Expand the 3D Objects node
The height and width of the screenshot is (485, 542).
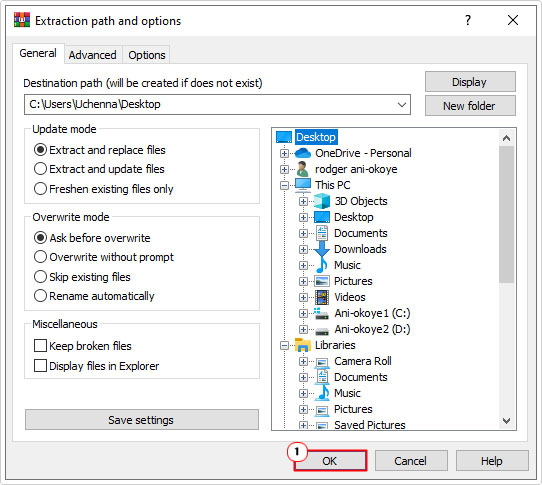(303, 201)
